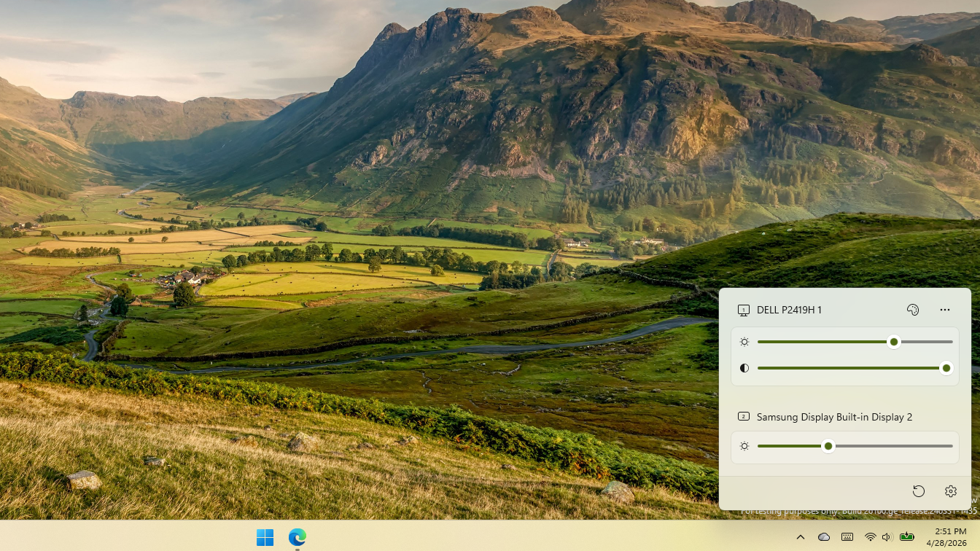The image size is (980, 551).
Task: Click the numbered display 2 monitor icon
Action: pyautogui.click(x=744, y=417)
